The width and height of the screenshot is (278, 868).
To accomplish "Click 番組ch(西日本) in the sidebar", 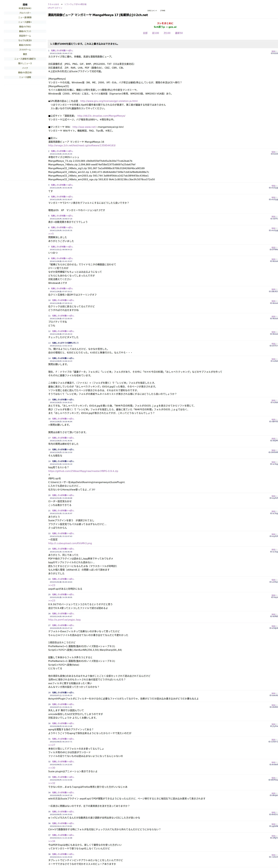I will [x=25, y=72].
